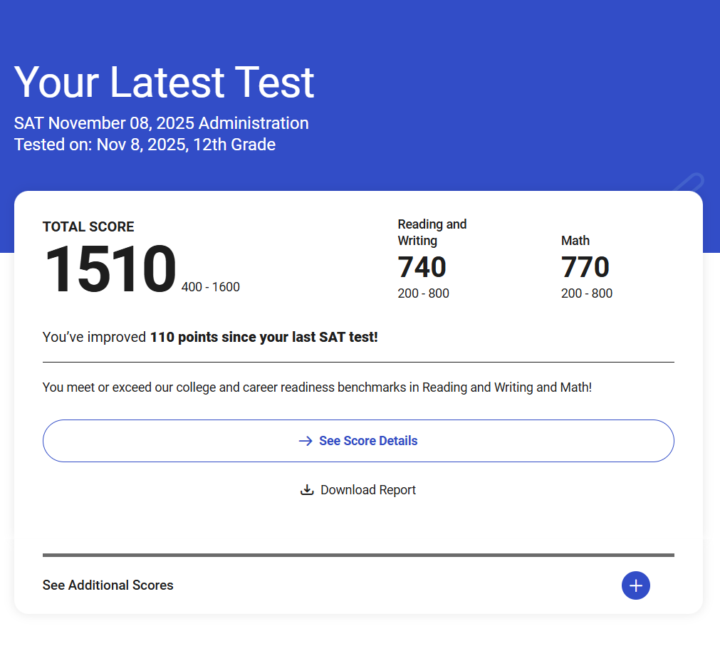This screenshot has width=720, height=646.
Task: Expand additional scores with the plus icon
Action: point(636,585)
